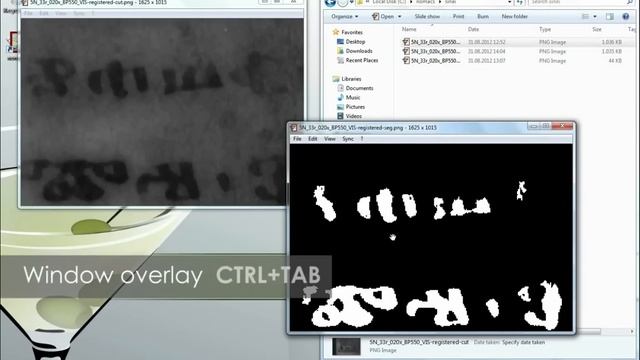The height and width of the screenshot is (360, 640).
Task: Open the view options dropdown arrow
Action: point(595,17)
